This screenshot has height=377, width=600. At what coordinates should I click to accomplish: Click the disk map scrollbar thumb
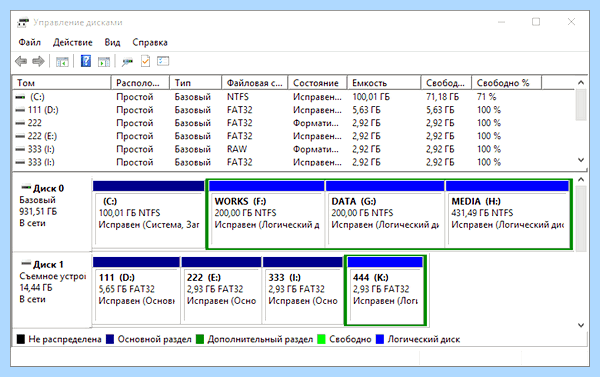tap(581, 219)
